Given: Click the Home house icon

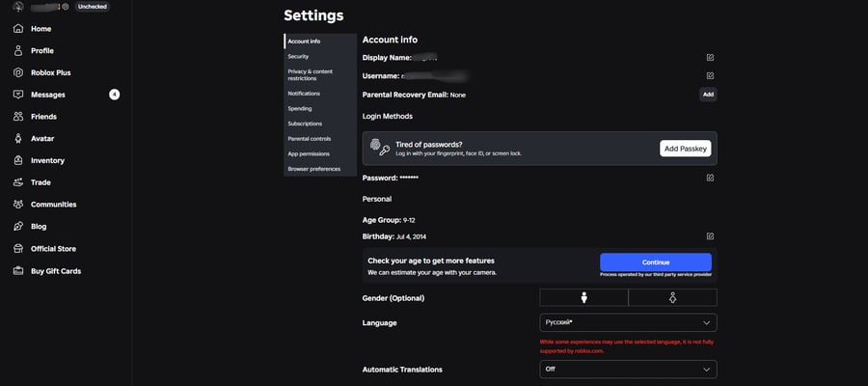Looking at the screenshot, I should point(18,29).
